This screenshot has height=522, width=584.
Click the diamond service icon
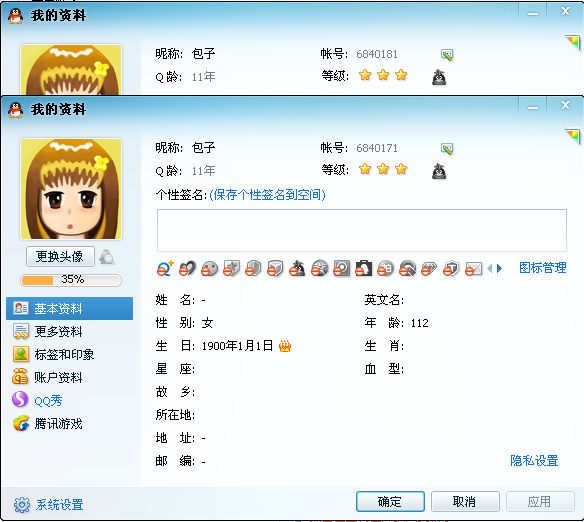(x=429, y=268)
